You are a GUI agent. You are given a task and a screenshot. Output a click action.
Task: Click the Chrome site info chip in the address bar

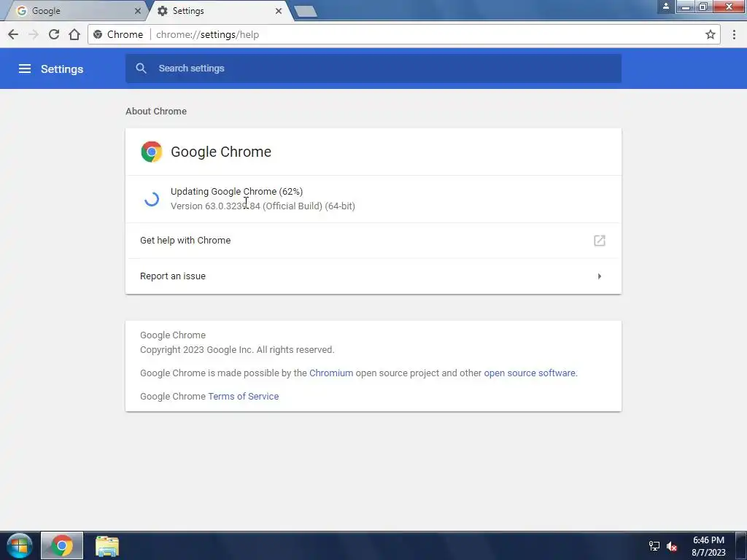[119, 34]
